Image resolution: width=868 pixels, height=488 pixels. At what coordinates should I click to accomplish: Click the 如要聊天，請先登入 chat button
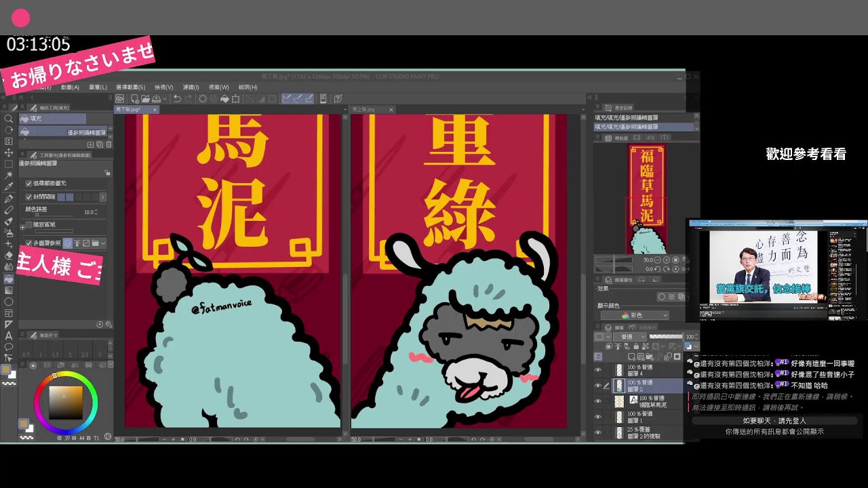click(x=774, y=421)
